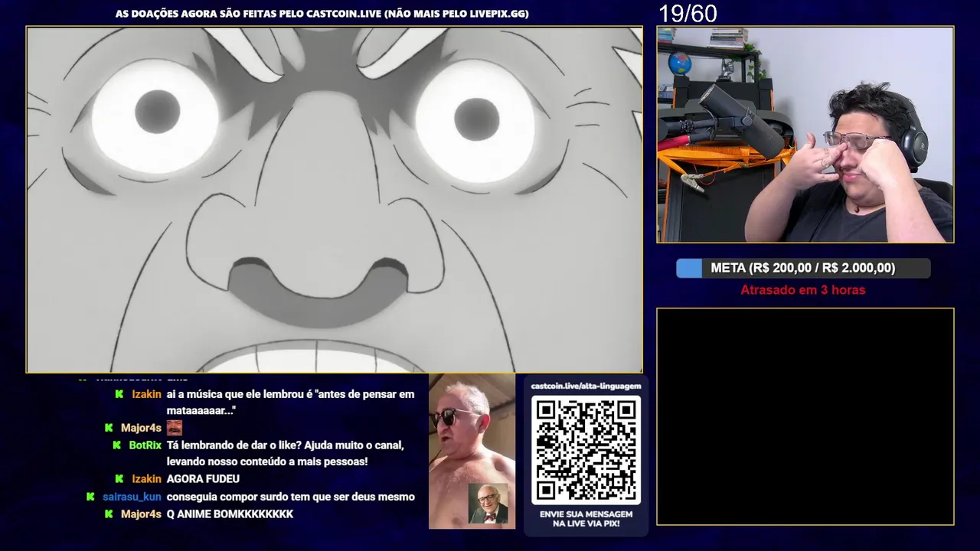Image resolution: width=980 pixels, height=551 pixels.
Task: Click the message 'AGORA FUDEU'
Action: 203,479
